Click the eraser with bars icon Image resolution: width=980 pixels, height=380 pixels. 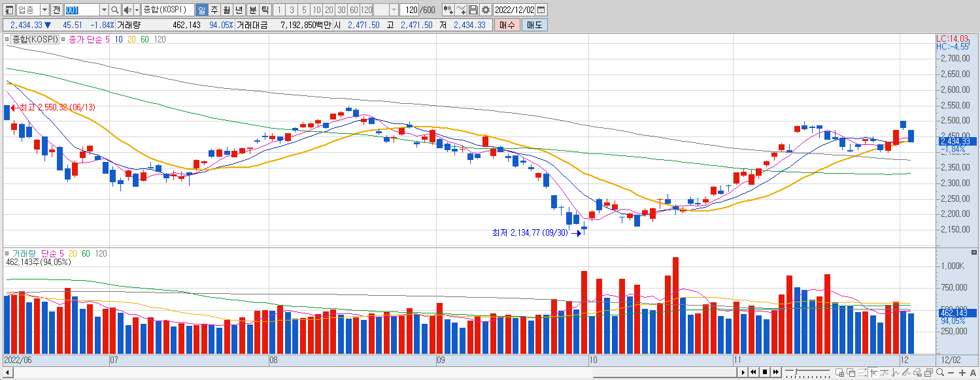(x=917, y=372)
